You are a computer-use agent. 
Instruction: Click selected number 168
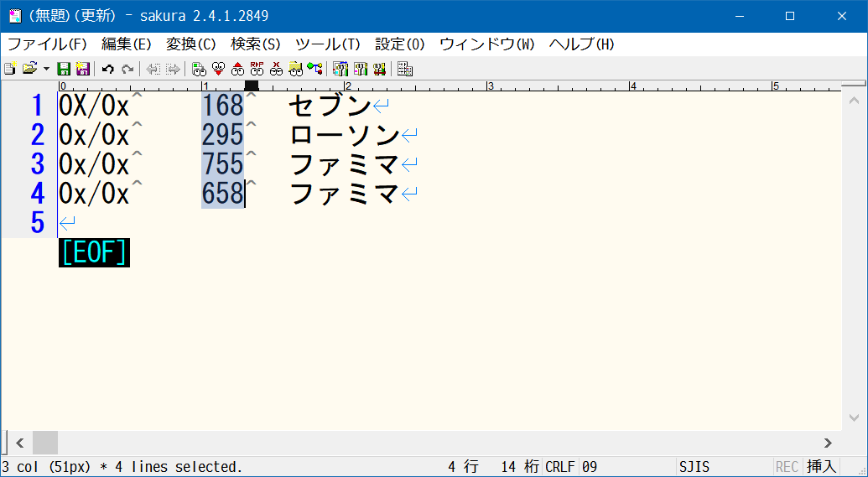point(222,105)
